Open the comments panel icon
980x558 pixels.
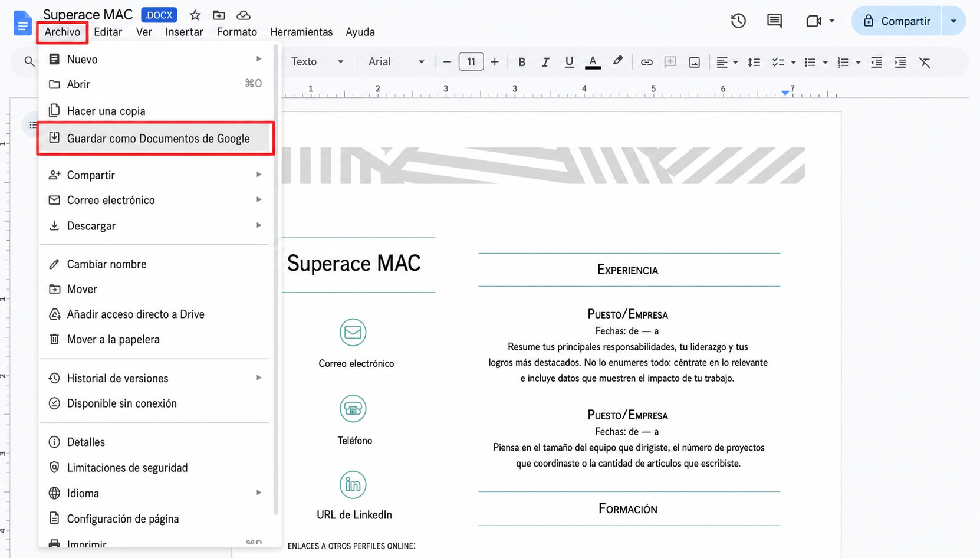pos(774,21)
